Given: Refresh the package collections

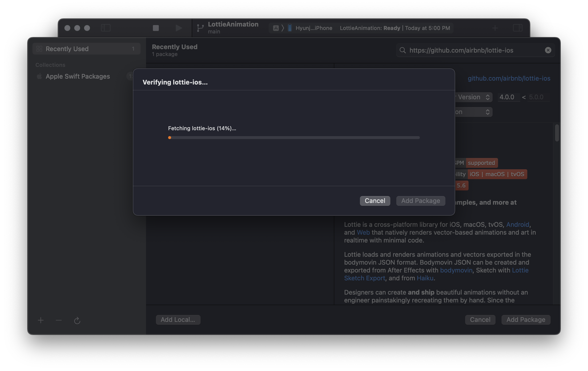Looking at the screenshot, I should (x=77, y=320).
